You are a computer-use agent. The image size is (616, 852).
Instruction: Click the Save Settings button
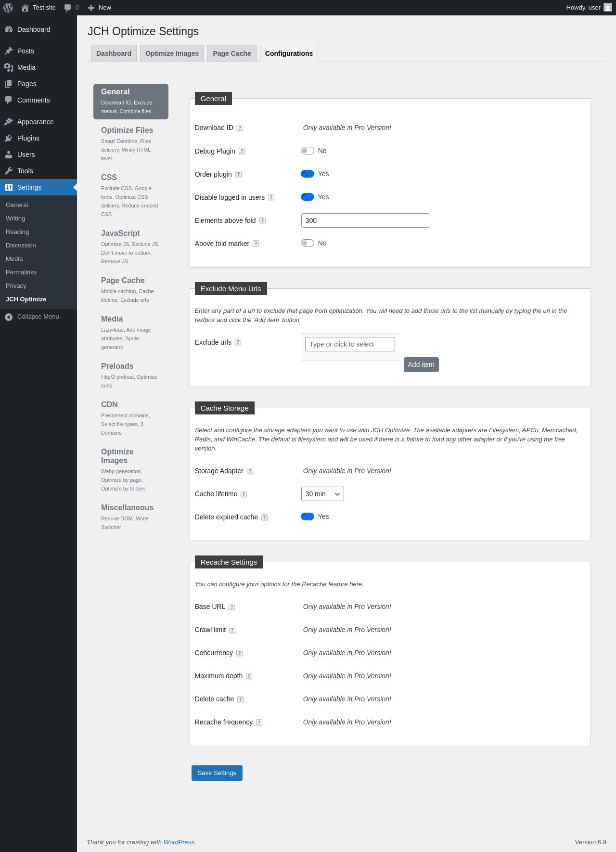[217, 773]
